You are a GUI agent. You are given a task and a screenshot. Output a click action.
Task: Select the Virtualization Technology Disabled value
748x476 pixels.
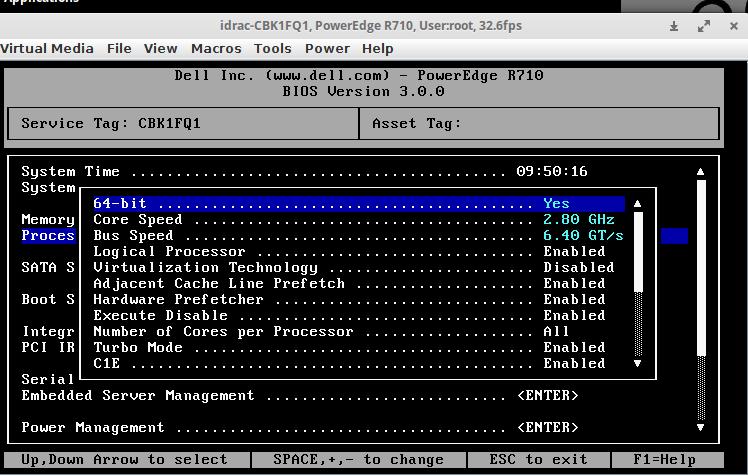pos(578,268)
